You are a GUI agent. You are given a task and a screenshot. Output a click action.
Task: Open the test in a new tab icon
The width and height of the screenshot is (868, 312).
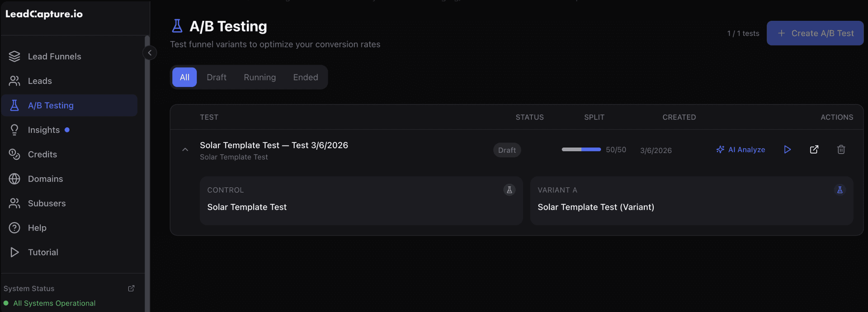point(814,149)
